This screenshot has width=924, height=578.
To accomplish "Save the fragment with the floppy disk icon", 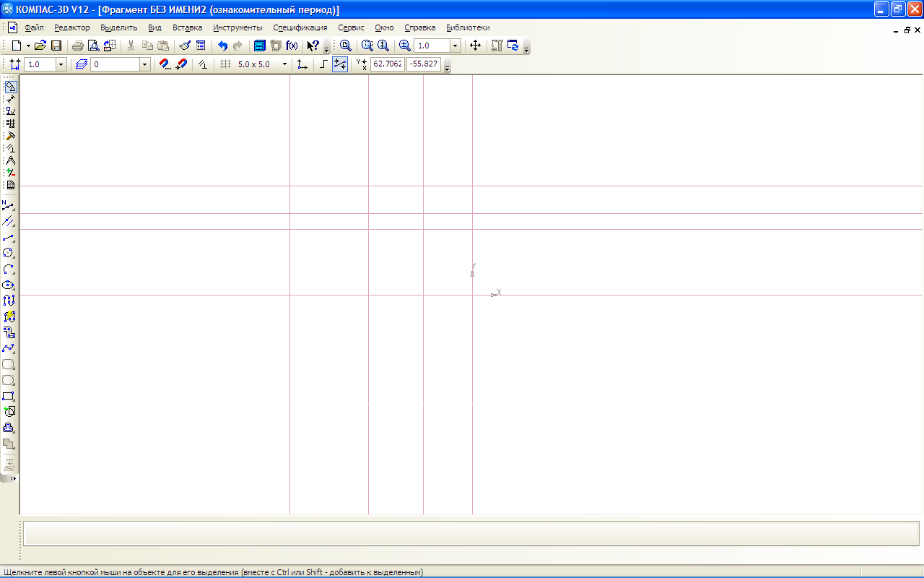I will point(56,46).
